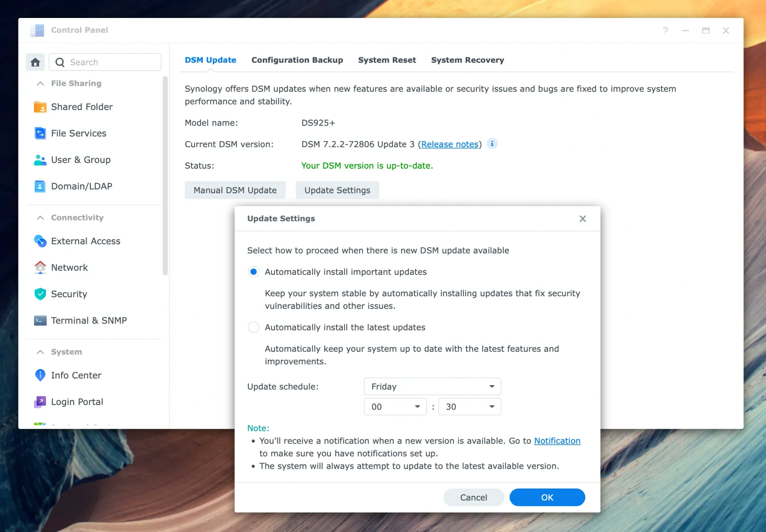Image resolution: width=766 pixels, height=532 pixels.
Task: Switch to System Recovery tab
Action: pyautogui.click(x=468, y=60)
